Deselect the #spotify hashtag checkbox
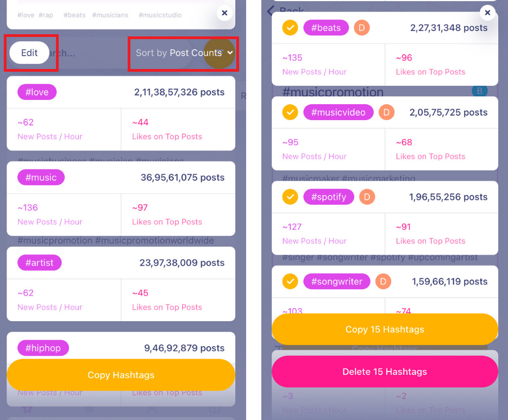The image size is (508, 420). point(291,197)
